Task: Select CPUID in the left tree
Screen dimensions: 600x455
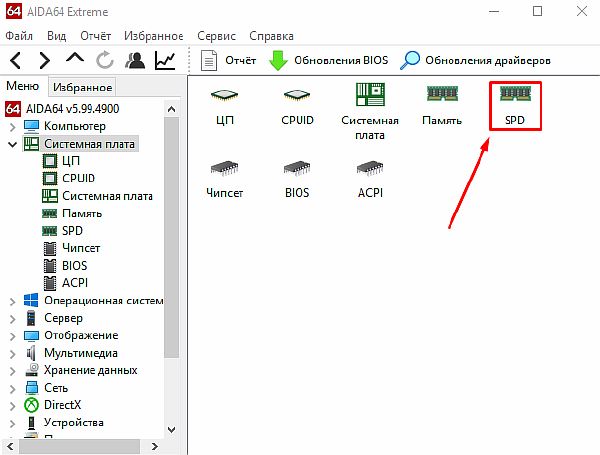Action: pos(78,178)
